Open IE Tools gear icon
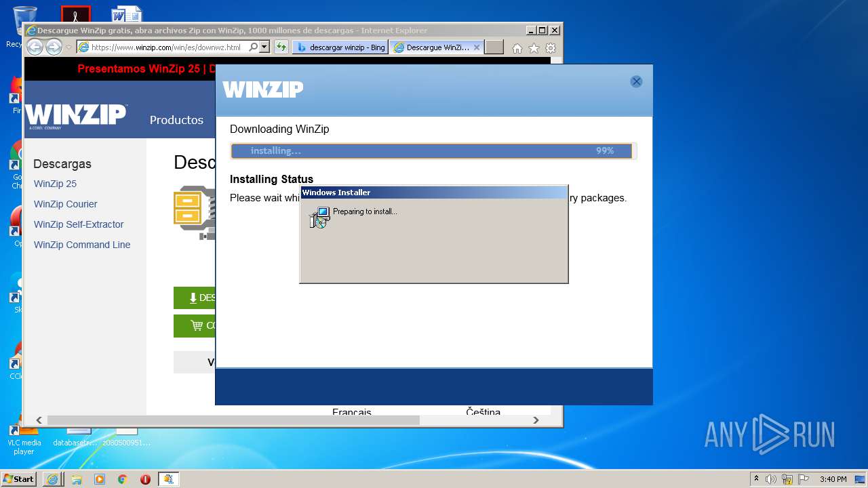The width and height of the screenshot is (868, 488). point(551,48)
